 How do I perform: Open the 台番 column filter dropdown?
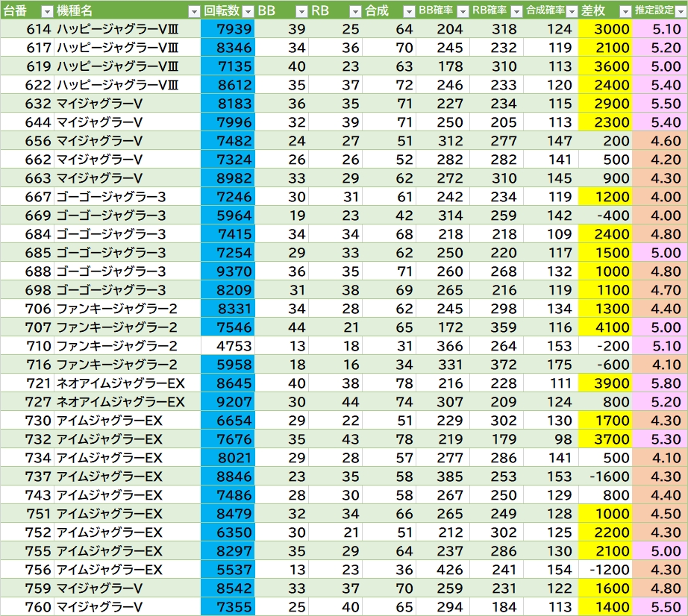click(46, 11)
